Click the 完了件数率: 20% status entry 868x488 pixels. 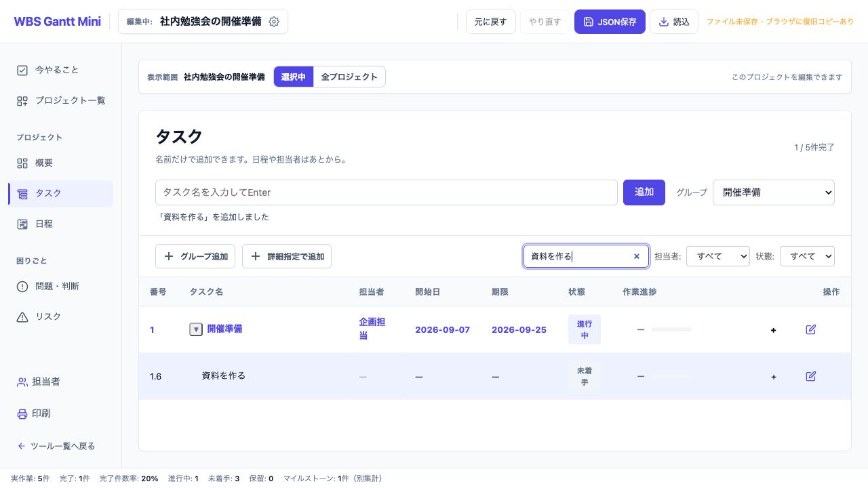click(129, 479)
